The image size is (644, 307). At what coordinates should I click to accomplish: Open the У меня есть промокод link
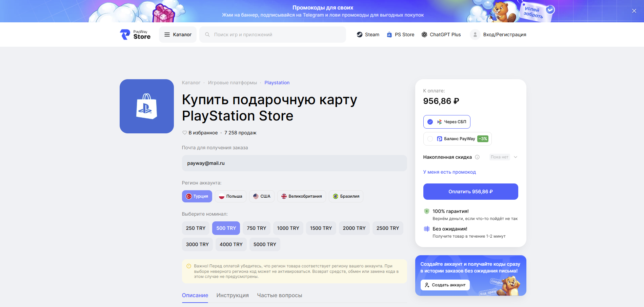pyautogui.click(x=449, y=172)
